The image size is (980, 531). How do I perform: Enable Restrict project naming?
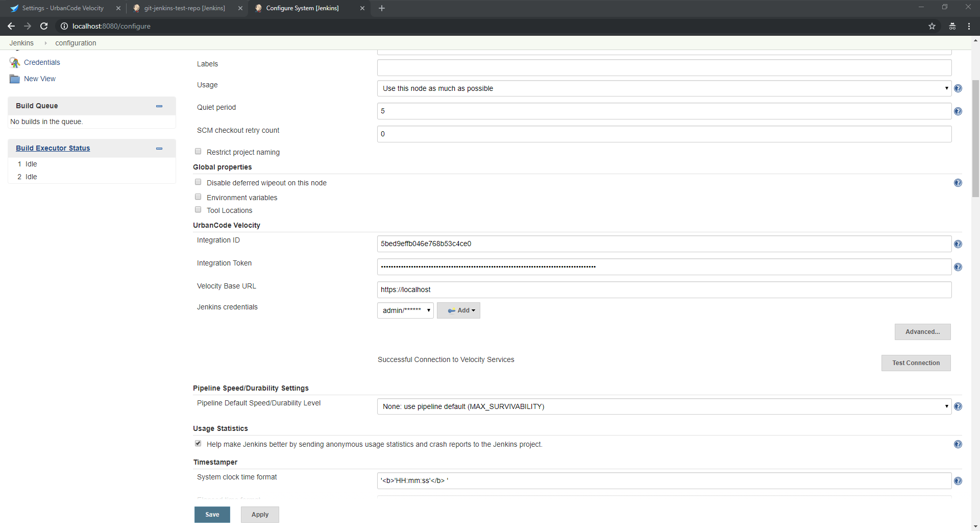pyautogui.click(x=198, y=151)
